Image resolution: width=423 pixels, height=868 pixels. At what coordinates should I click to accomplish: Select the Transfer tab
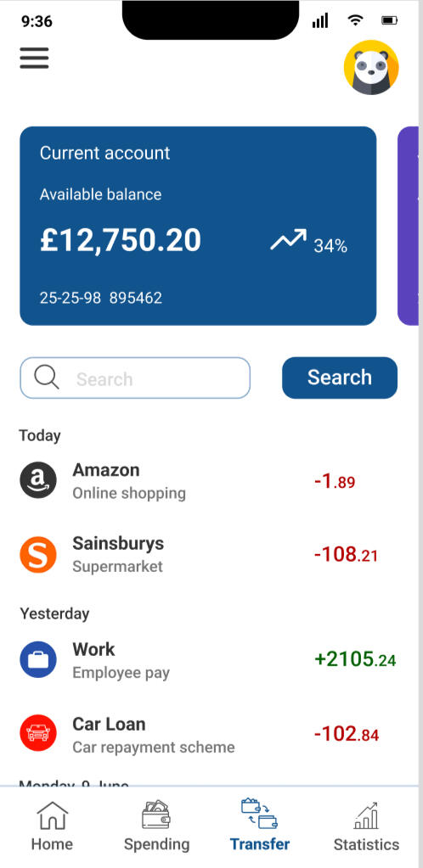(x=259, y=826)
